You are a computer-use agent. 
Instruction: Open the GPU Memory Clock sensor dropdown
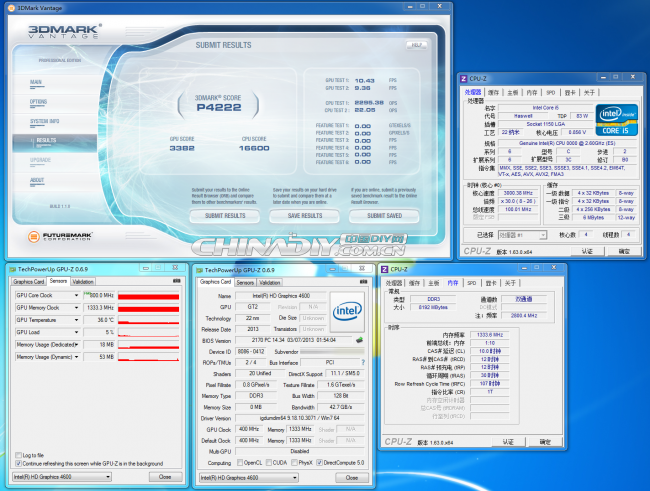76,308
